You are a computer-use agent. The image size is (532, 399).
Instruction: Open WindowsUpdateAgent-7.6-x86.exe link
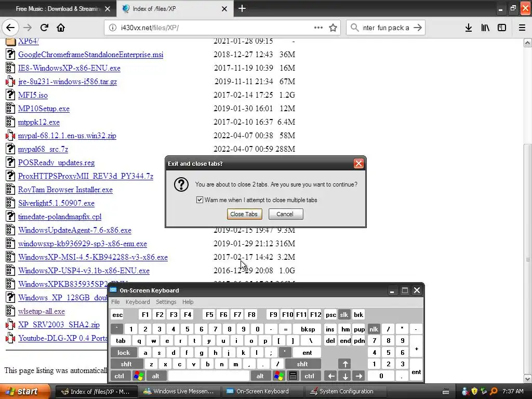coord(75,230)
